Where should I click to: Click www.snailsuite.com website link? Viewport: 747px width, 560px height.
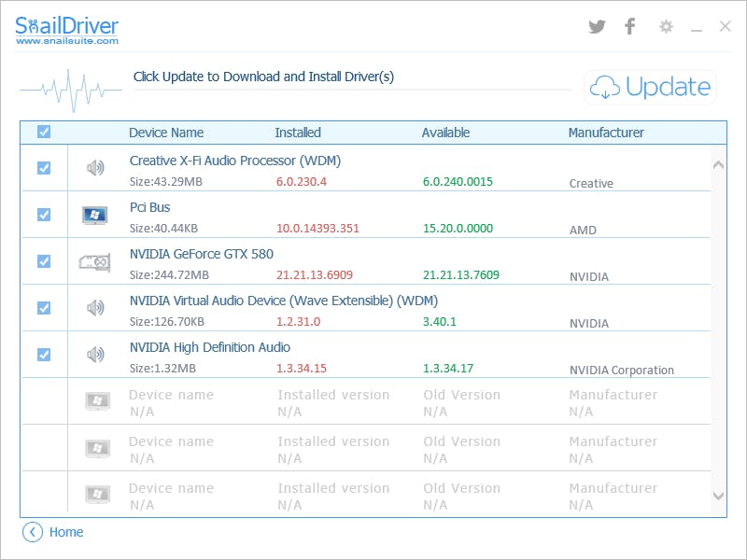pos(67,41)
